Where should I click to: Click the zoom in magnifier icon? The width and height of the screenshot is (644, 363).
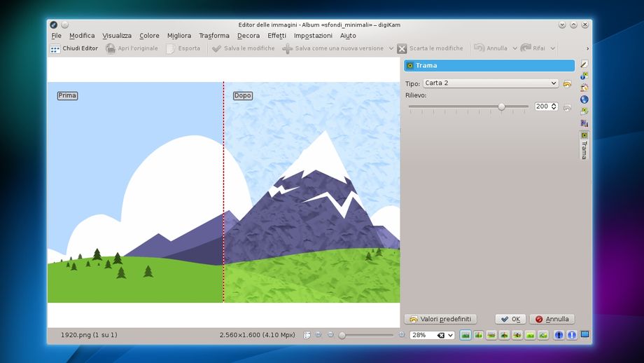401,335
